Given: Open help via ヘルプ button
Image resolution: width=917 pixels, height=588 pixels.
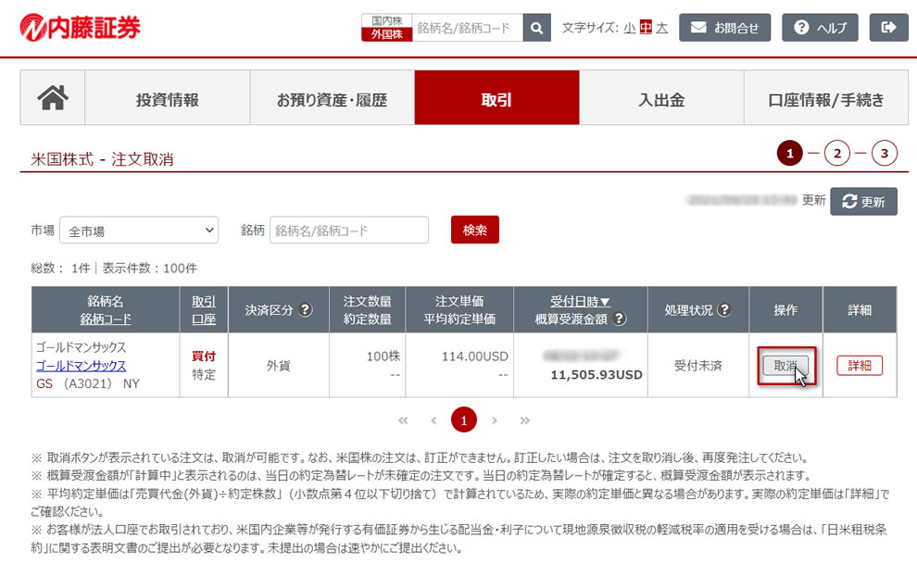Looking at the screenshot, I should 820,28.
